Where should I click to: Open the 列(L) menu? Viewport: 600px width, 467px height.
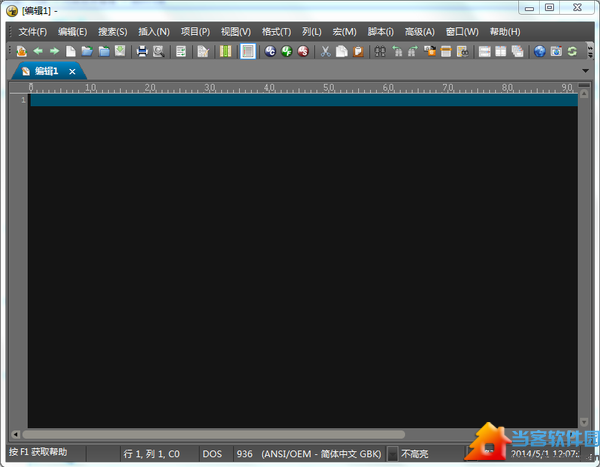[311, 32]
